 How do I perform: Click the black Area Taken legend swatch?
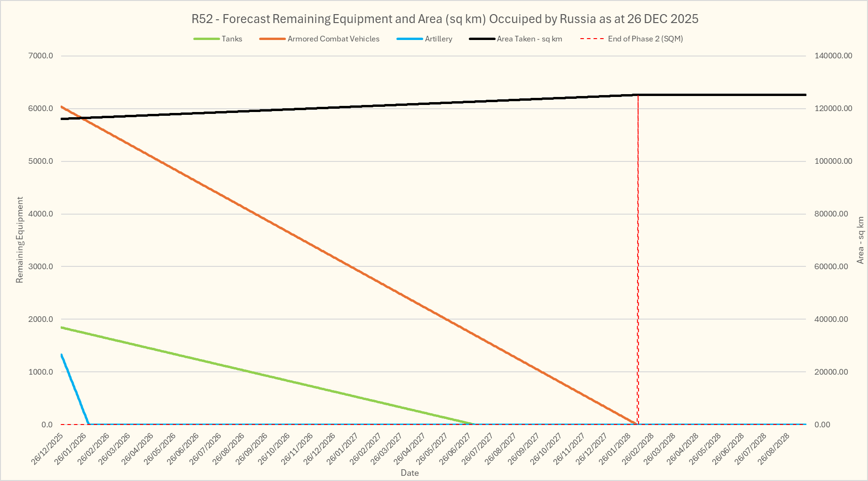pos(482,39)
